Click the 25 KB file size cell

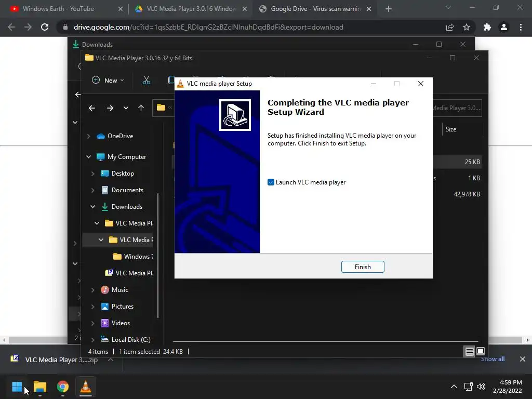[472, 162]
